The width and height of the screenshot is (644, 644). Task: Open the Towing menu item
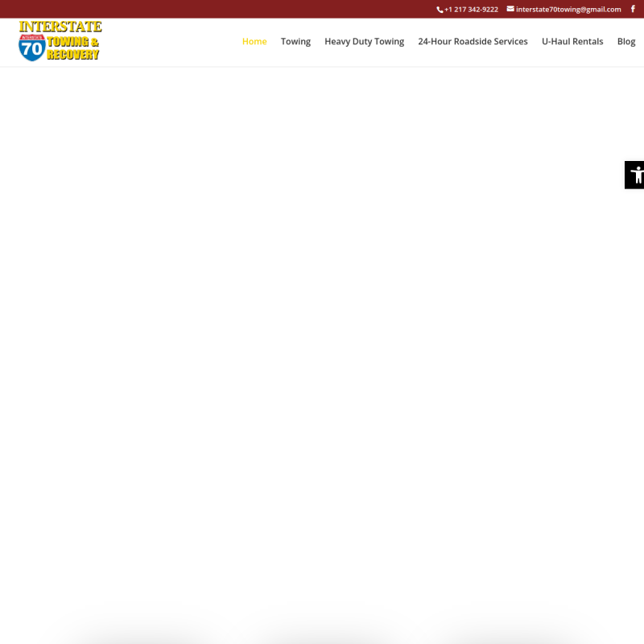pos(295,42)
